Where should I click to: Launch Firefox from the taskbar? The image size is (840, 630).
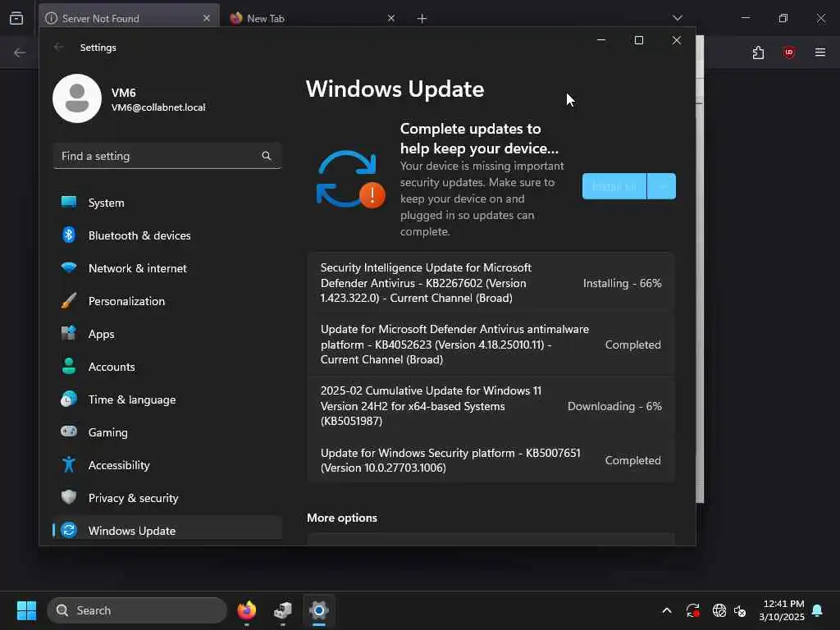(x=246, y=610)
